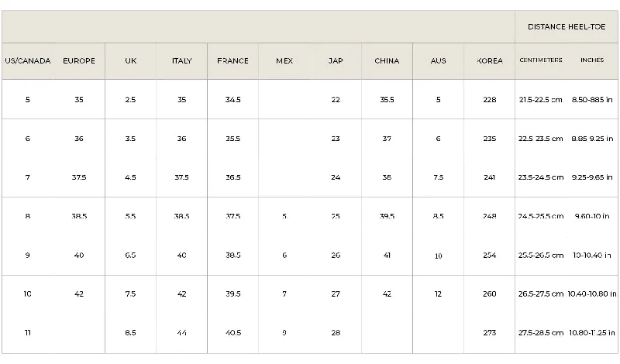This screenshot has width=620, height=364.
Task: Select Europe size 37.5 cell
Action: click(79, 177)
